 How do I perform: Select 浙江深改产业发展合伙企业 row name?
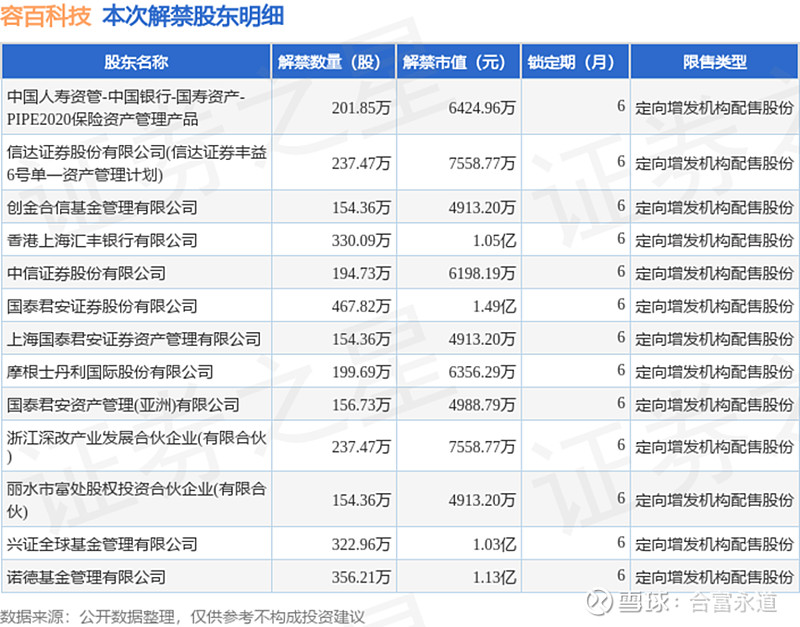tap(137, 447)
